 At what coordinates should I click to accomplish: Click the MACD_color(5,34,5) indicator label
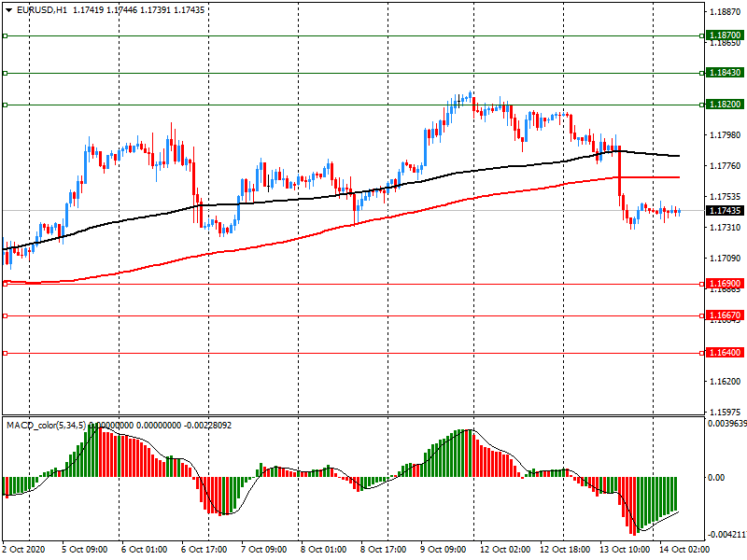point(47,425)
